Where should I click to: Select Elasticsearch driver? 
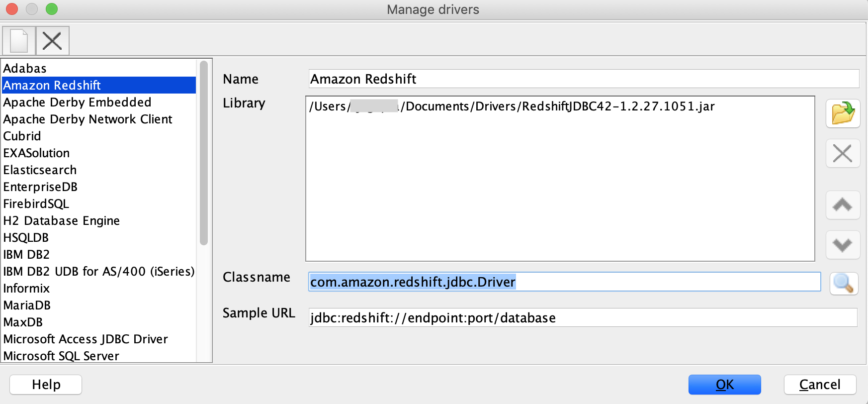[99, 170]
